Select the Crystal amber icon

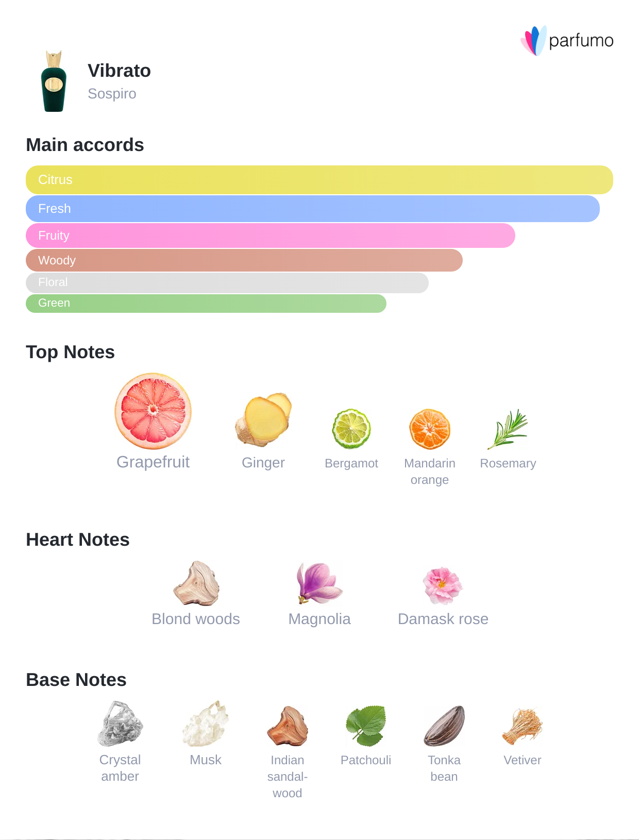[120, 724]
